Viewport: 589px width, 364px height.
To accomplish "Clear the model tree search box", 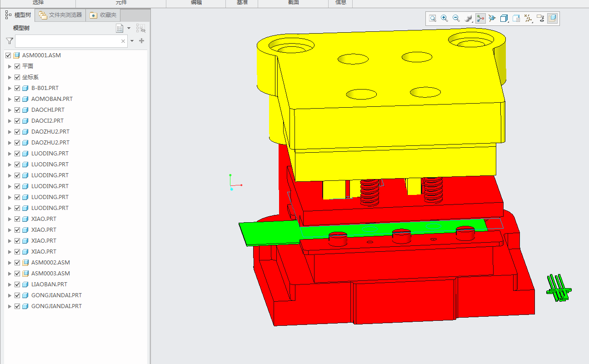I will tap(123, 41).
